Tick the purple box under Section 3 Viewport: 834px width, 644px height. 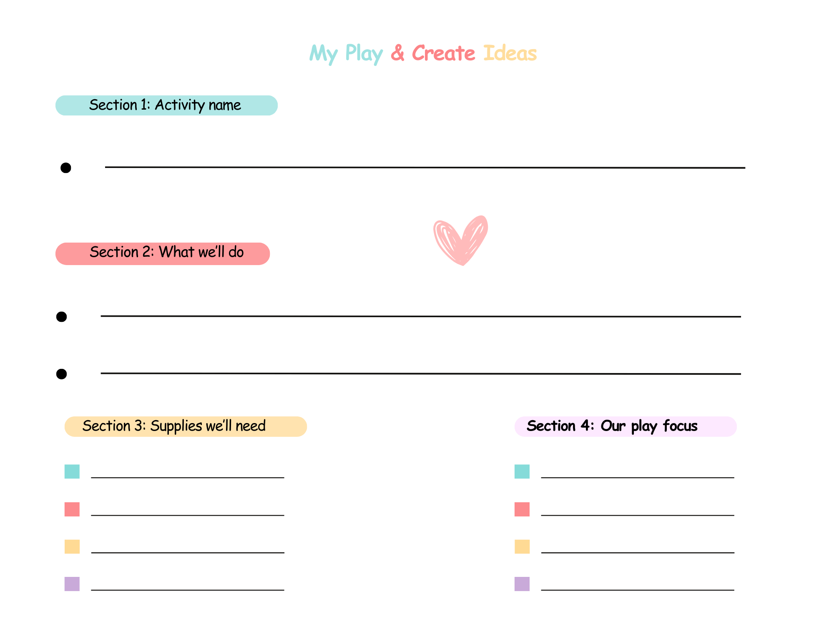pos(72,584)
